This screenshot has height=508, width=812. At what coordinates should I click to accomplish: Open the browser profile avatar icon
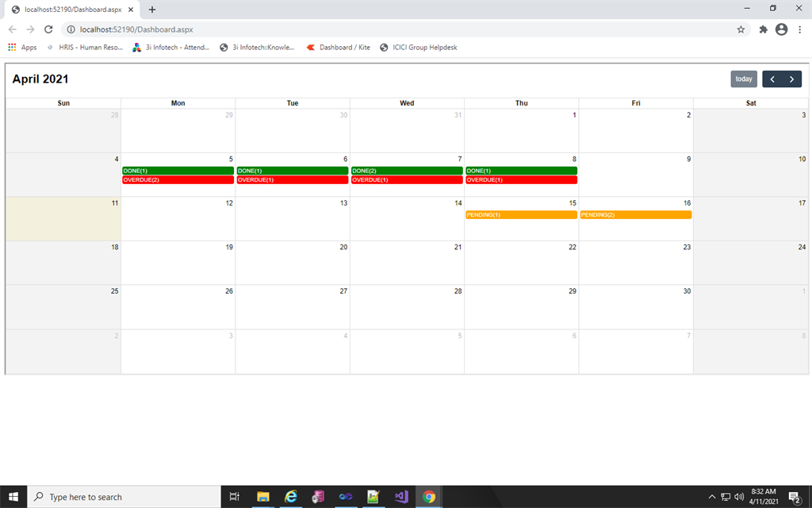point(782,29)
